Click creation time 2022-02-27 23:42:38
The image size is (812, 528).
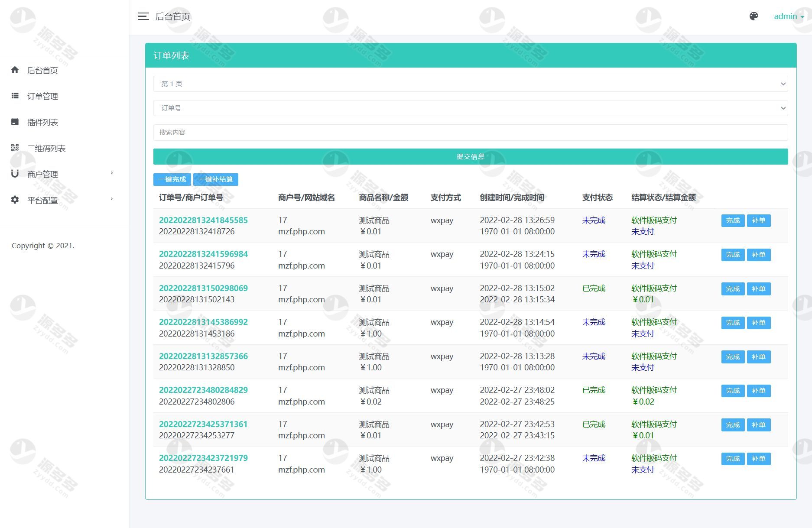point(517,458)
